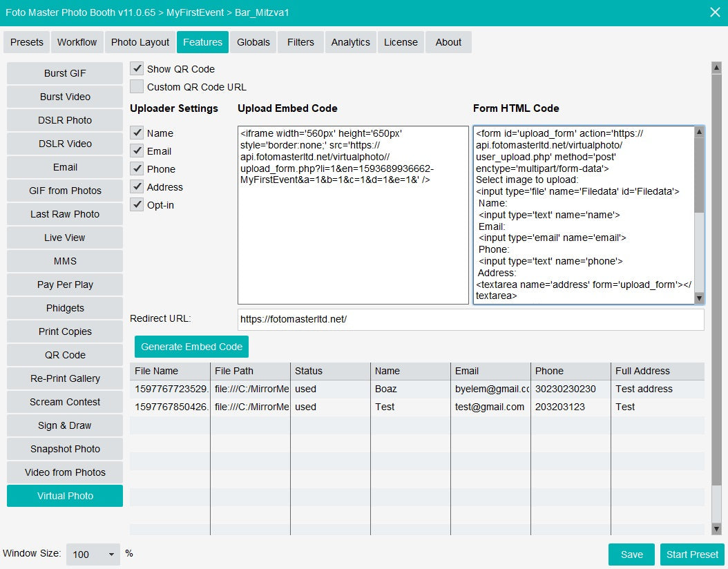
Task: Enable the Custom QR Code URL checkbox
Action: [137, 87]
